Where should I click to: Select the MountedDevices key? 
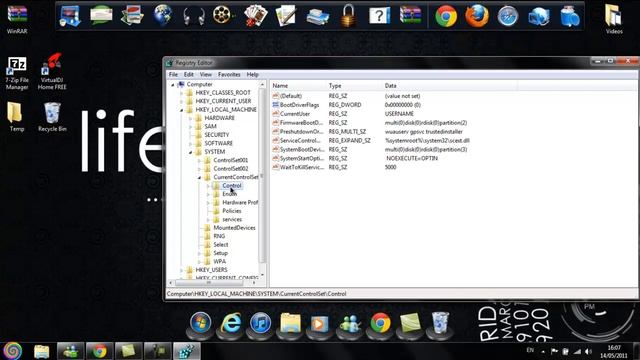coord(234,228)
